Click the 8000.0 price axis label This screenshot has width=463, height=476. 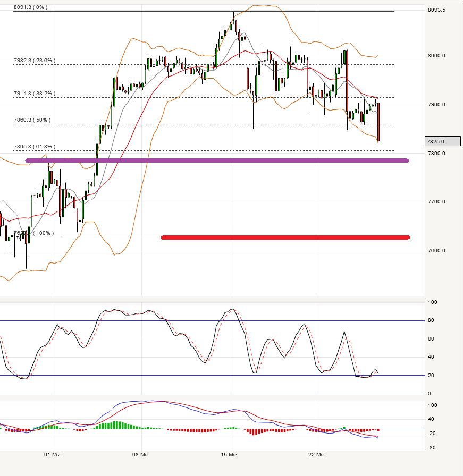tap(436, 56)
